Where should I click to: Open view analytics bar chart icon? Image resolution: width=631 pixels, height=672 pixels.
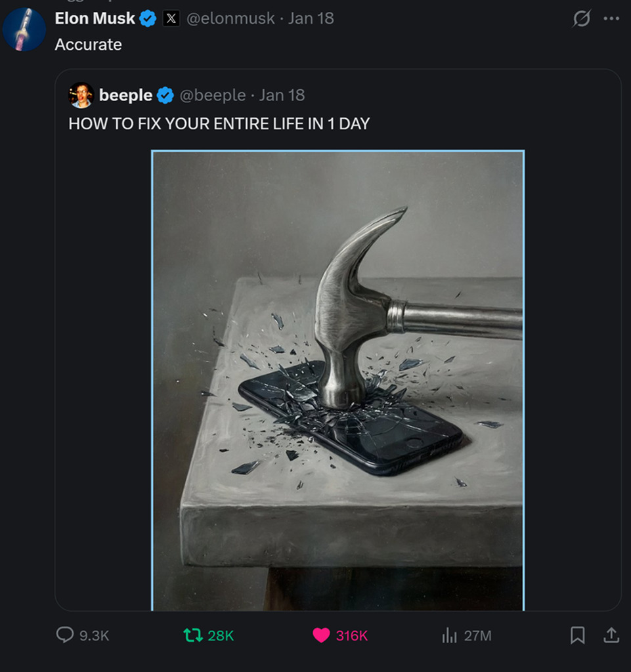[449, 635]
